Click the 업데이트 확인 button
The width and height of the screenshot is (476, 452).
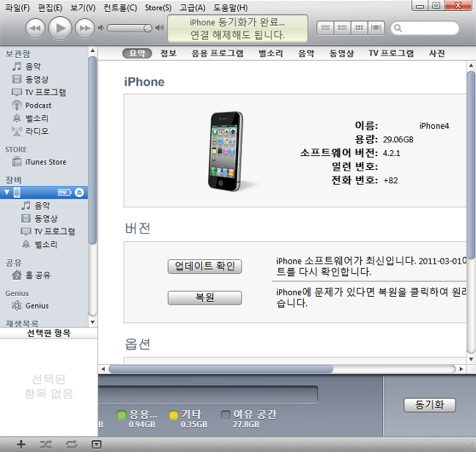pyautogui.click(x=204, y=267)
